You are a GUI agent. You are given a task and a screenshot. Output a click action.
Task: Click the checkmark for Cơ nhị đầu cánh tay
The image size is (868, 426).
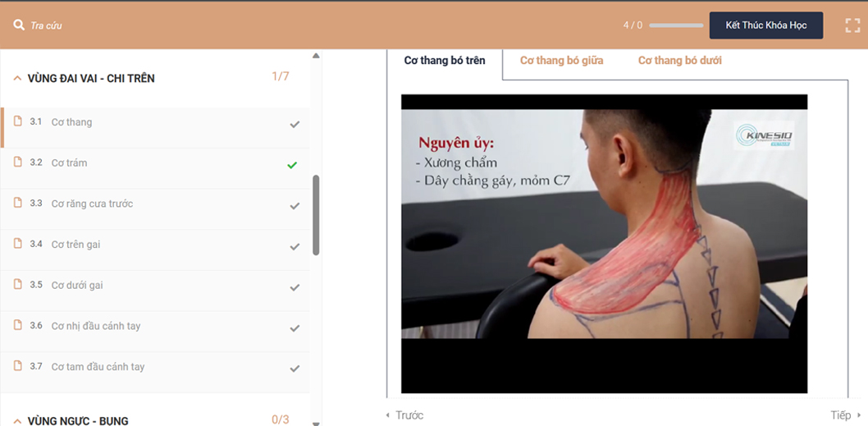pyautogui.click(x=295, y=328)
